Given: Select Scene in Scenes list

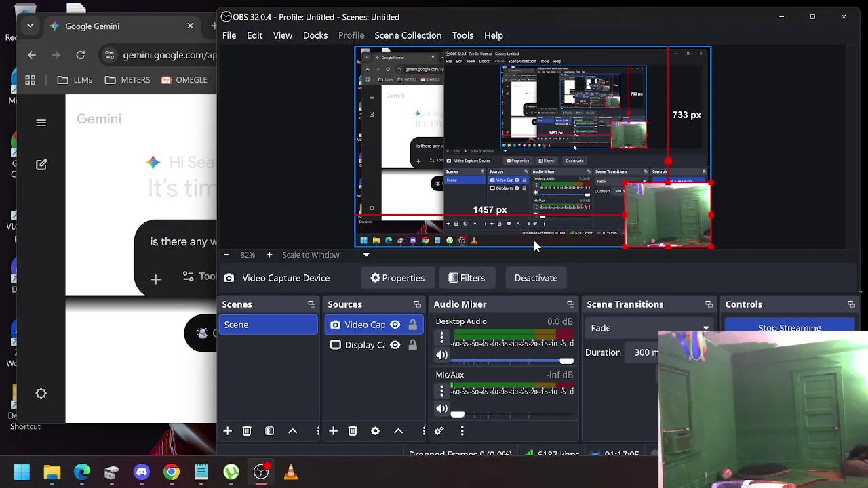Looking at the screenshot, I should click(269, 325).
